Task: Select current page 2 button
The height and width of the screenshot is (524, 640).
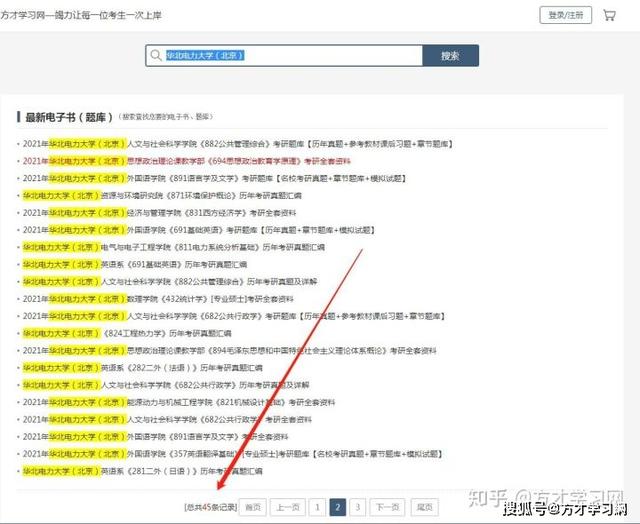Action: (338, 507)
